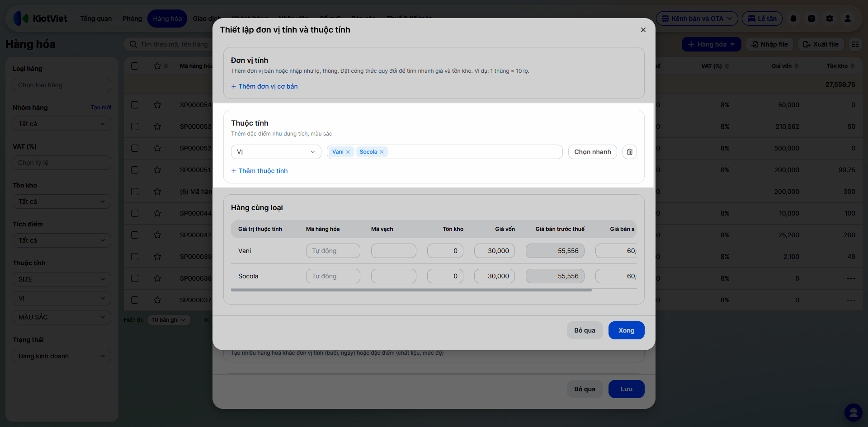
Task: Click the star filter in table header
Action: pyautogui.click(x=157, y=66)
